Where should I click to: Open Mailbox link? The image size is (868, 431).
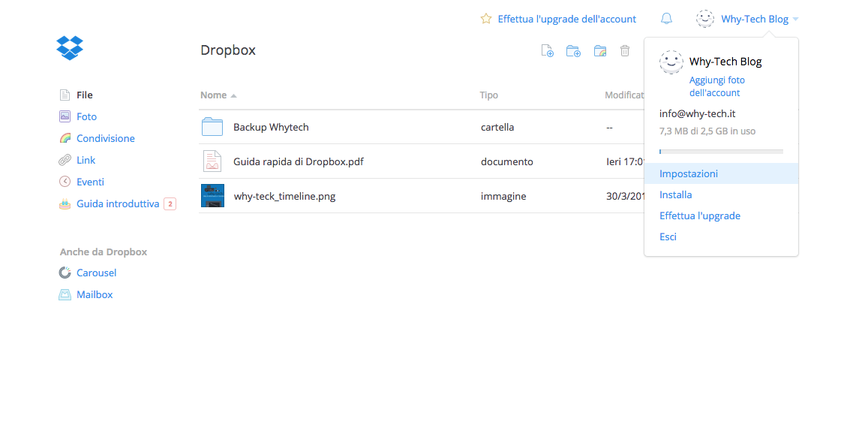[95, 295]
